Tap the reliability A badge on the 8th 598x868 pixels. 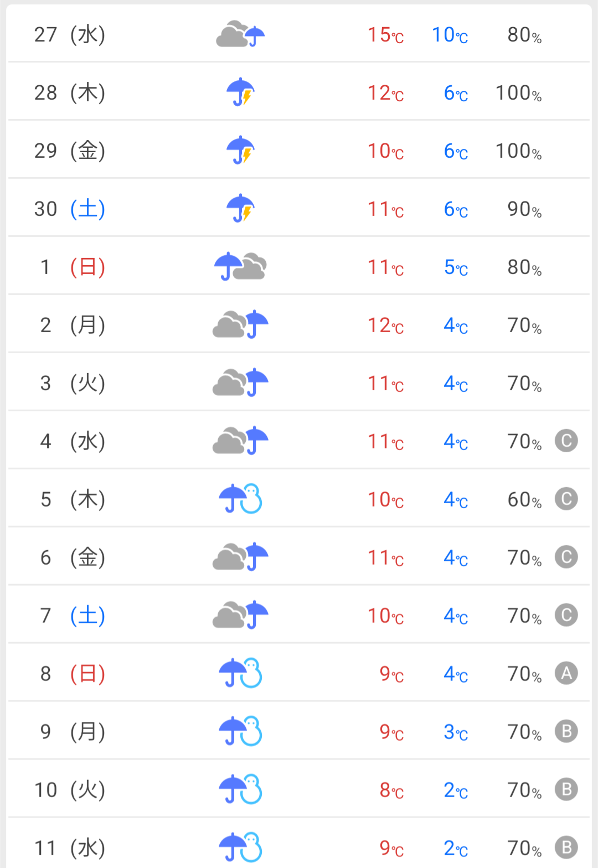point(566,673)
